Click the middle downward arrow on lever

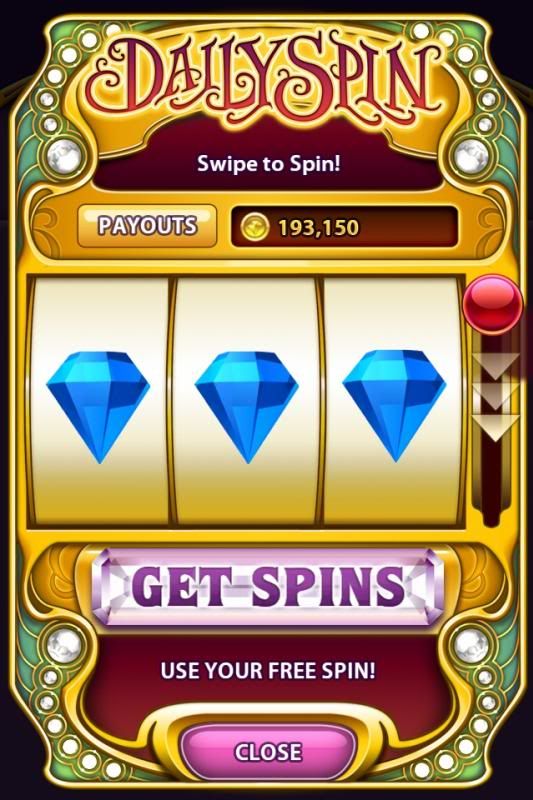pyautogui.click(x=495, y=396)
